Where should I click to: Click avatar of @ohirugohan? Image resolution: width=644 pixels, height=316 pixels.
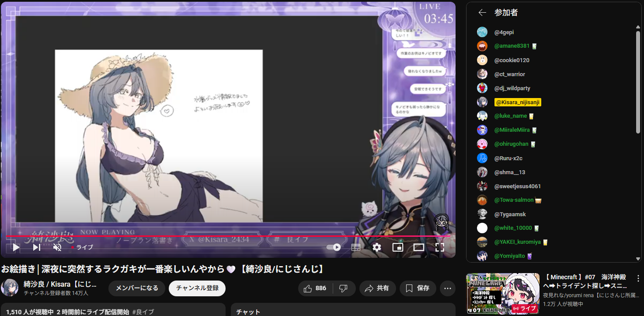pos(482,144)
